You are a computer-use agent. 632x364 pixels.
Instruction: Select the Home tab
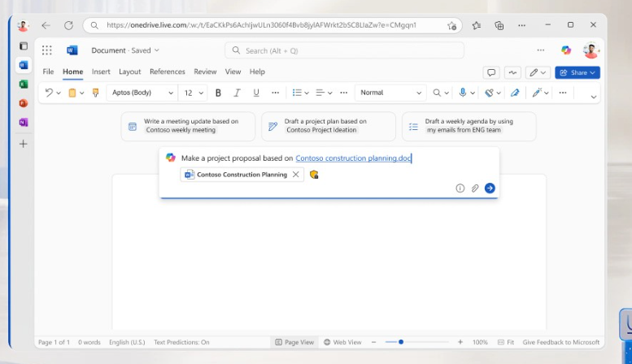pos(72,71)
